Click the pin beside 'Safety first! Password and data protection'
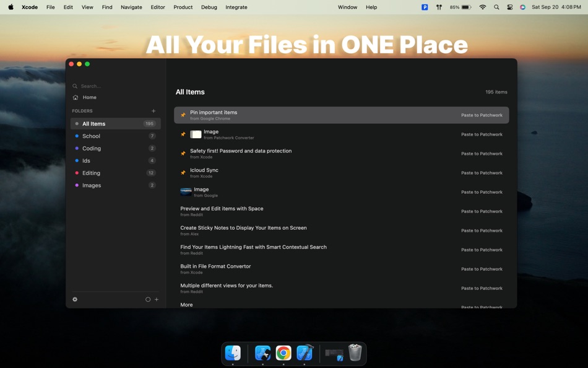588x368 pixels. point(183,153)
